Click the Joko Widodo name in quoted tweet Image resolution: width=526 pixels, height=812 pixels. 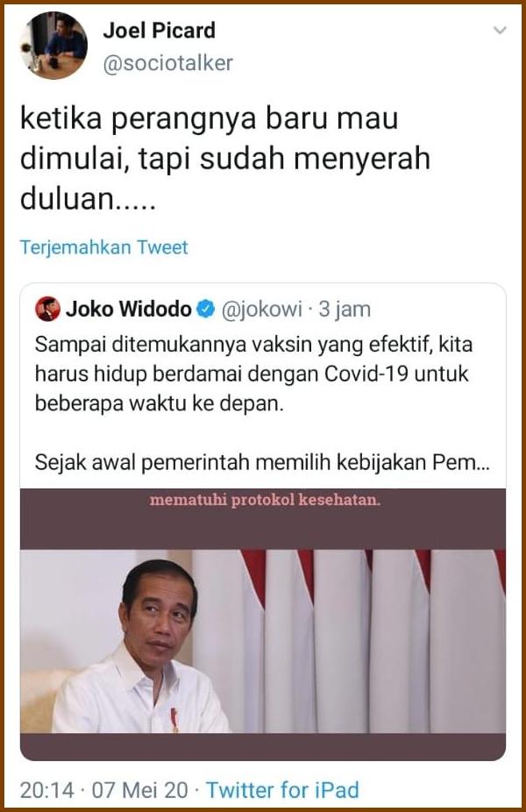(128, 310)
